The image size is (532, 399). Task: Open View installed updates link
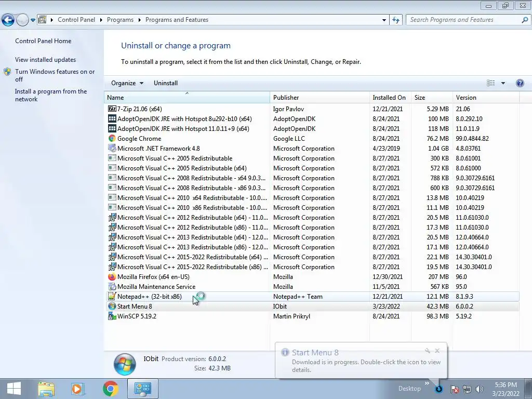coord(46,60)
